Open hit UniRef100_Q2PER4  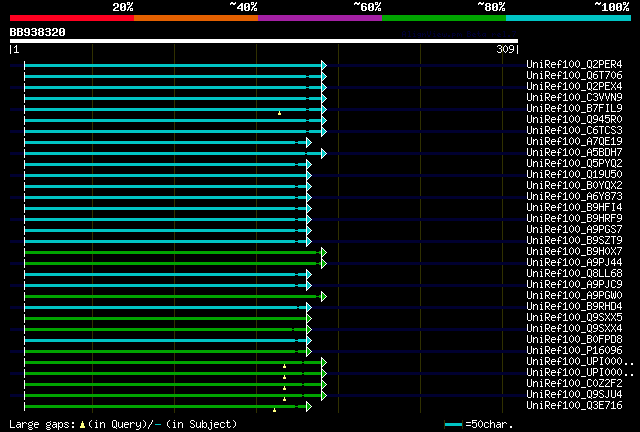coord(574,64)
